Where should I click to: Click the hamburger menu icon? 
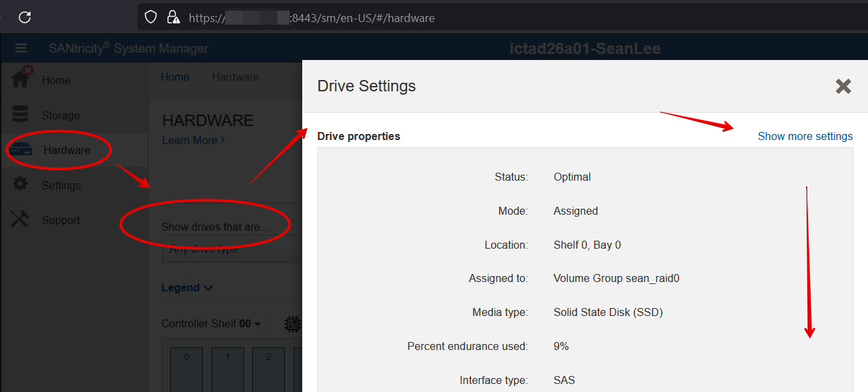(x=21, y=48)
